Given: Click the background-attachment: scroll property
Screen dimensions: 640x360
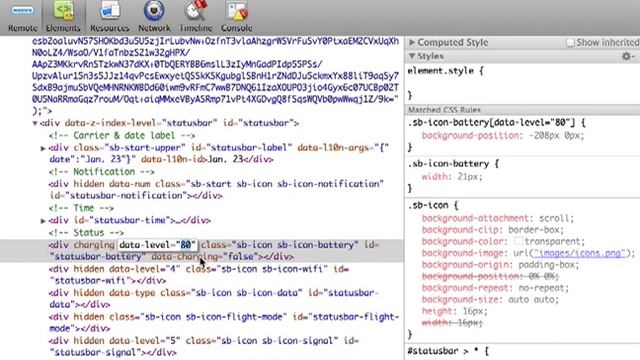Looking at the screenshot, I should [498, 218].
